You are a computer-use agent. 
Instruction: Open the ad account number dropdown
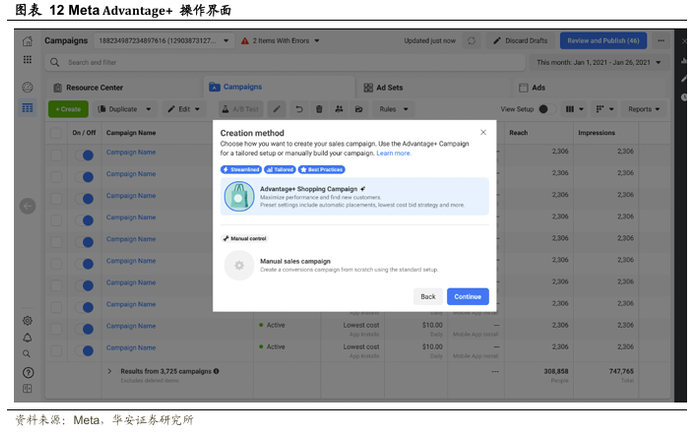coord(163,41)
